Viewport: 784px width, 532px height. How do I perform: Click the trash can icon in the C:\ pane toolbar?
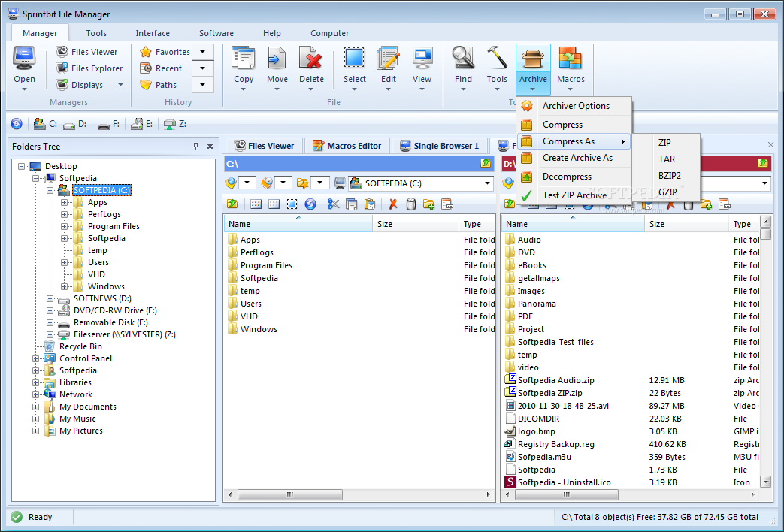pyautogui.click(x=411, y=204)
